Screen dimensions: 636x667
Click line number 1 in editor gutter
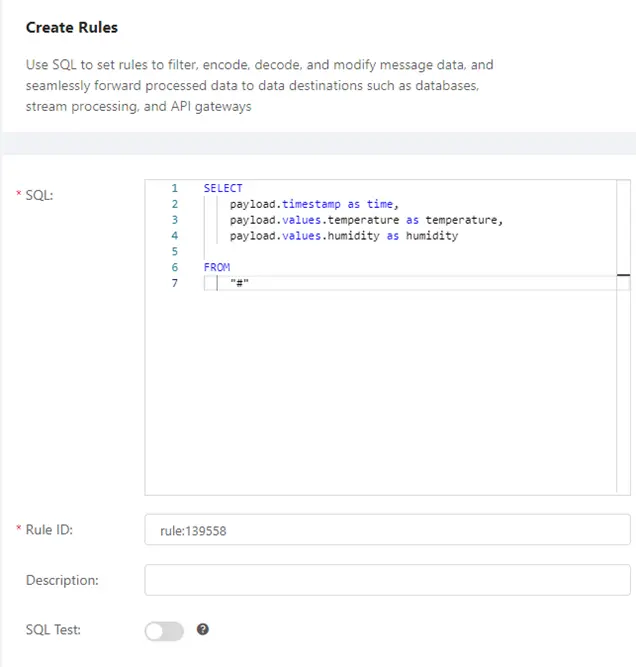(175, 188)
